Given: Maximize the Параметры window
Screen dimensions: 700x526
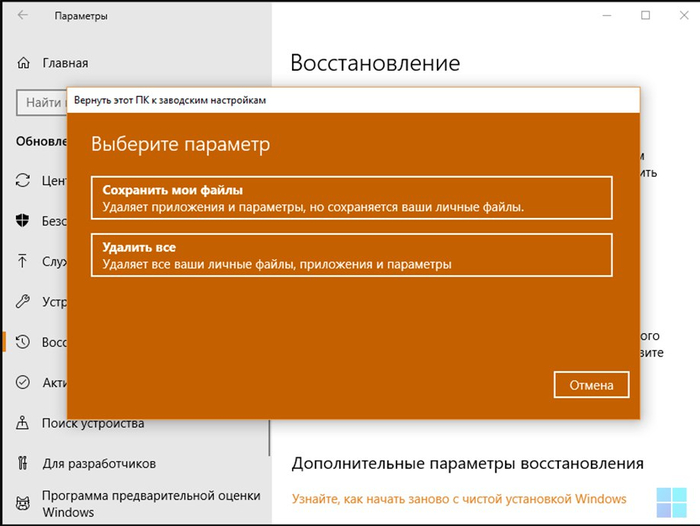Looking at the screenshot, I should tap(645, 16).
